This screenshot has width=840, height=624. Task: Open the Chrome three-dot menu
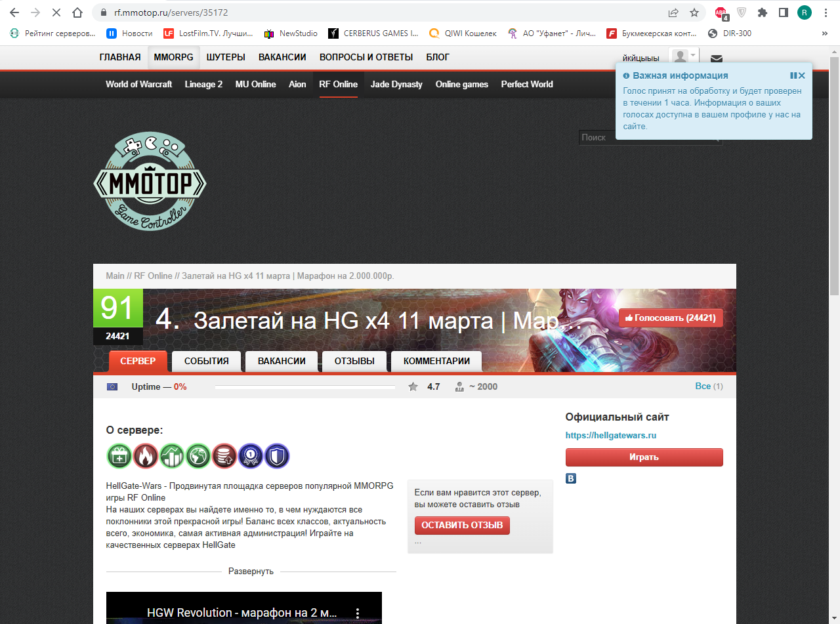(826, 12)
